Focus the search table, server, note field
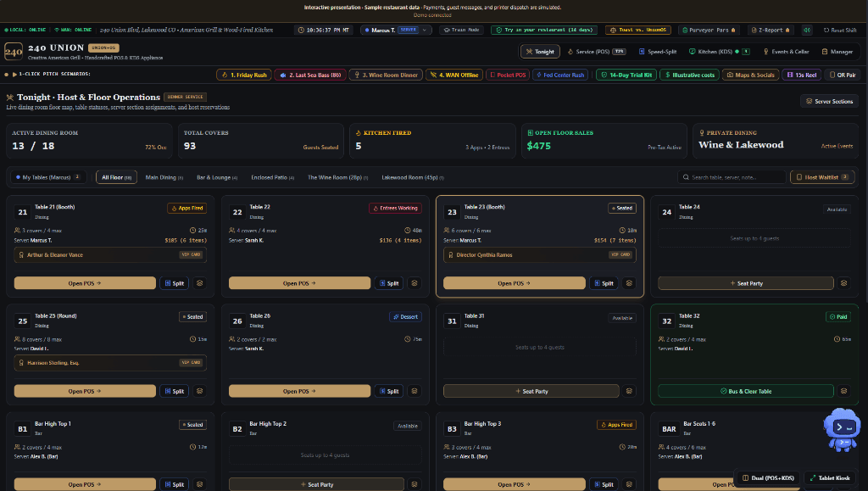 (732, 177)
